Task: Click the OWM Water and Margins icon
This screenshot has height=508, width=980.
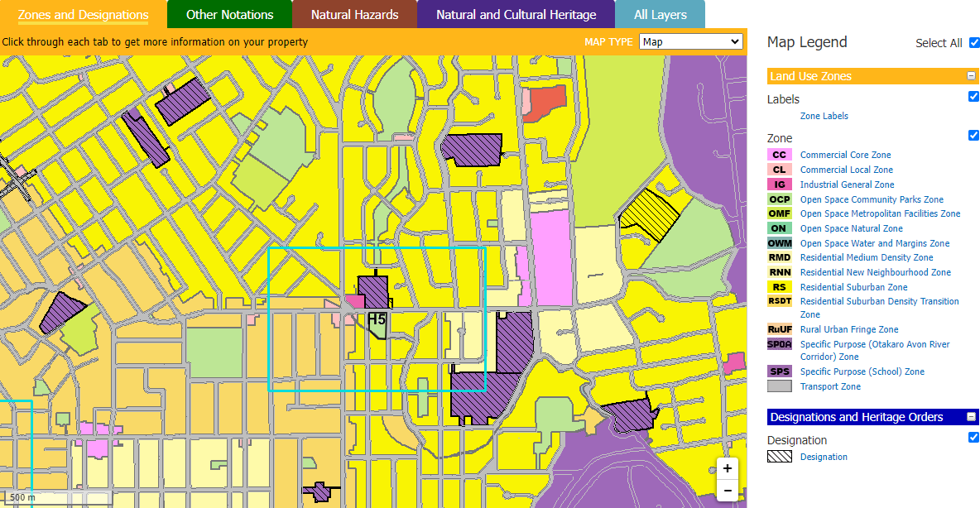Action: pos(780,244)
